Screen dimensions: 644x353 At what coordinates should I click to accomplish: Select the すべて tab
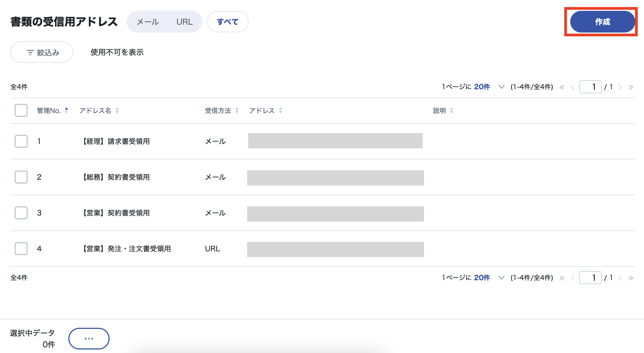coord(228,22)
